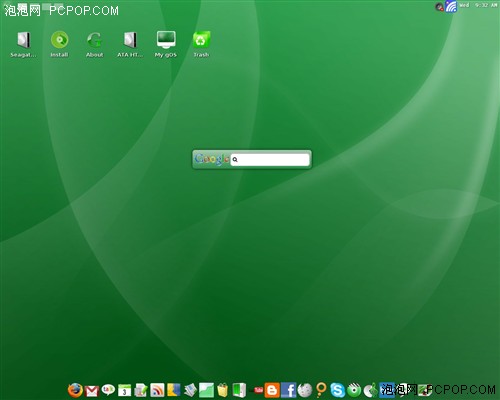500x400 pixels.
Task: Launch YouTube from the dock
Action: [257, 390]
